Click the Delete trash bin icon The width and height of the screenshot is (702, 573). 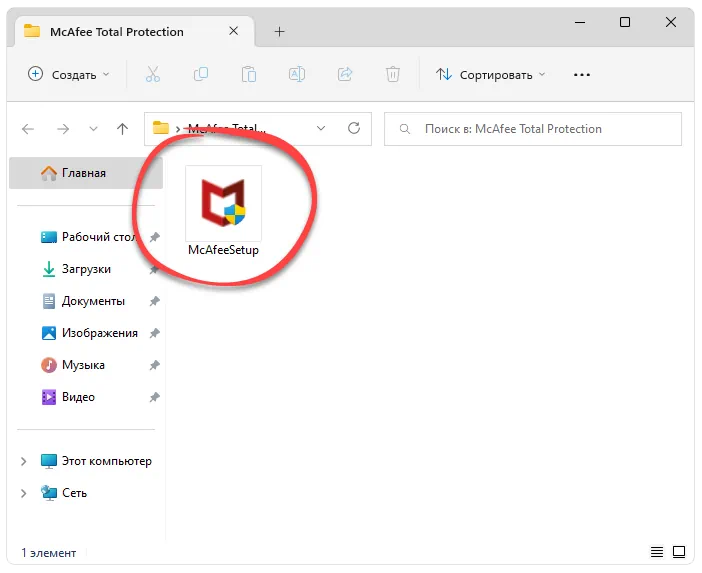[x=393, y=74]
